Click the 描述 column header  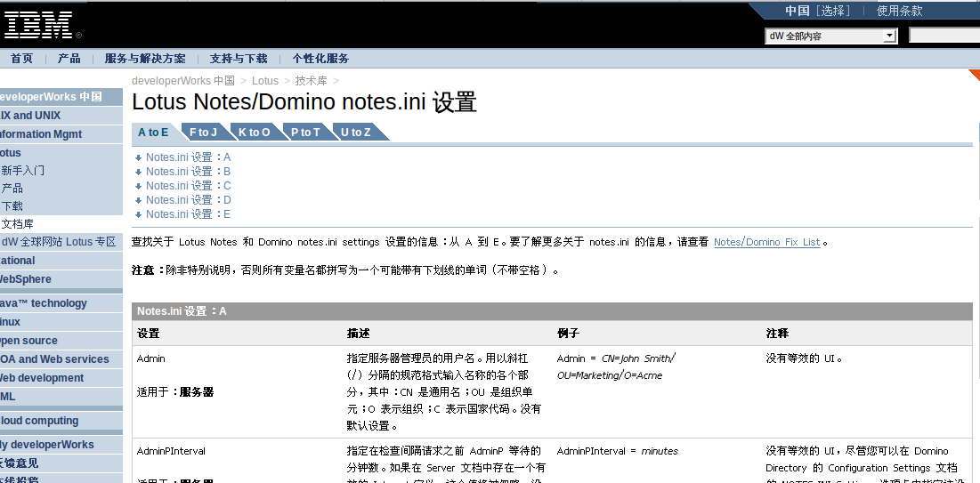pyautogui.click(x=359, y=334)
